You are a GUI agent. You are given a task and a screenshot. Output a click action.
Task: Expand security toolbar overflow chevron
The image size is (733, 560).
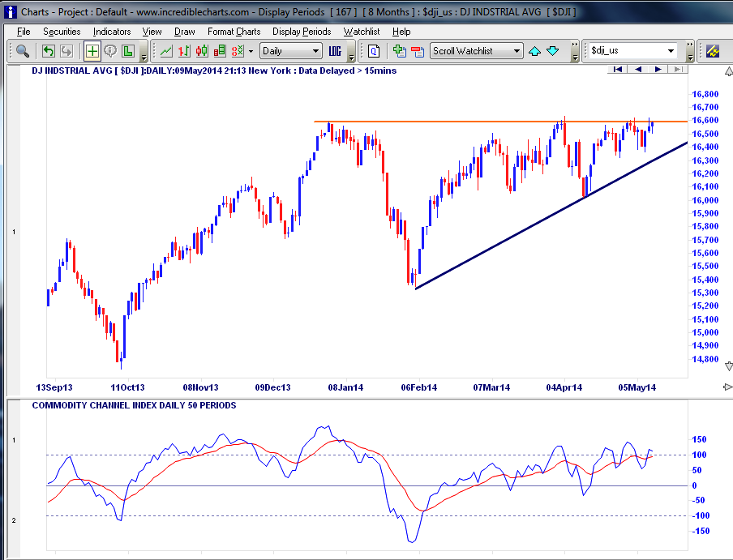(689, 51)
